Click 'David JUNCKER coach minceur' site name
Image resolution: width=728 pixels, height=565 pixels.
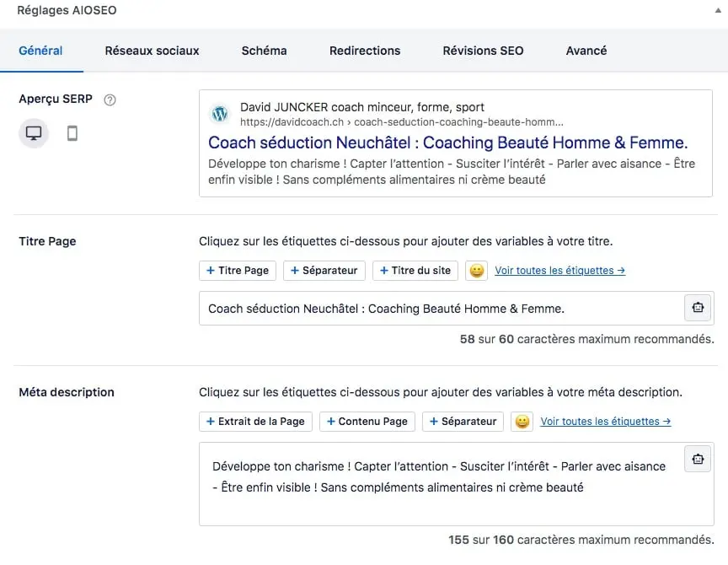(362, 107)
